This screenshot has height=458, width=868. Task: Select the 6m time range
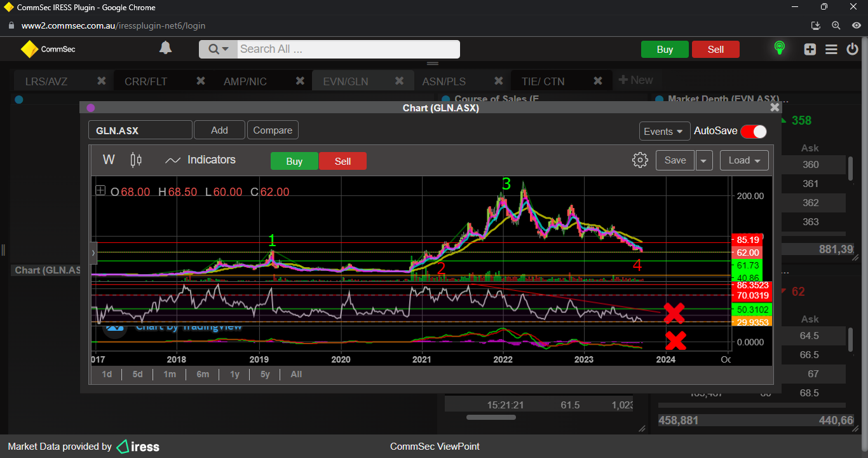(203, 374)
